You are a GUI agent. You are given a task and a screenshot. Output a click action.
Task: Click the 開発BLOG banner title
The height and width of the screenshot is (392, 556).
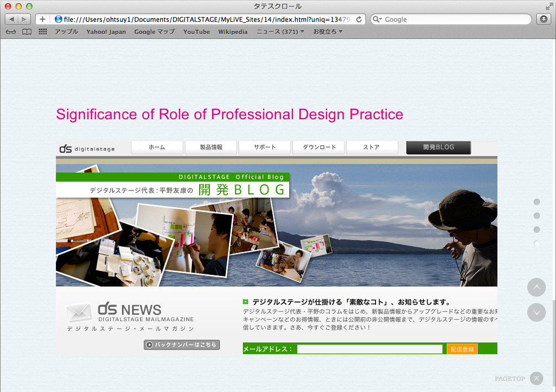tap(241, 190)
